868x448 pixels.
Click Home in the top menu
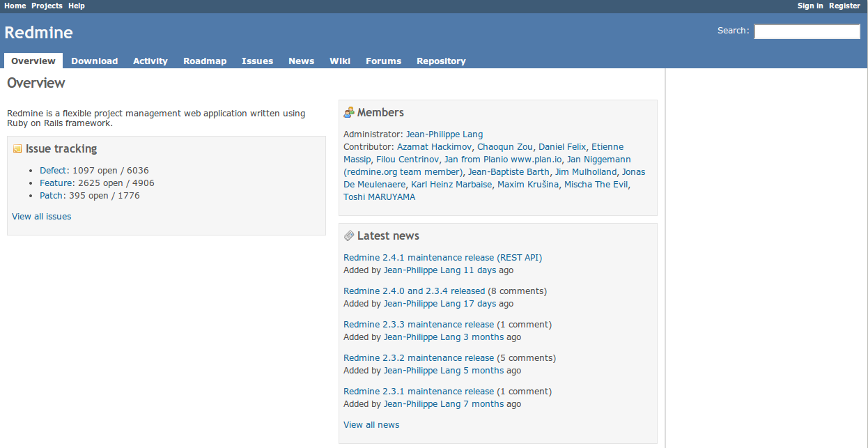(x=15, y=6)
